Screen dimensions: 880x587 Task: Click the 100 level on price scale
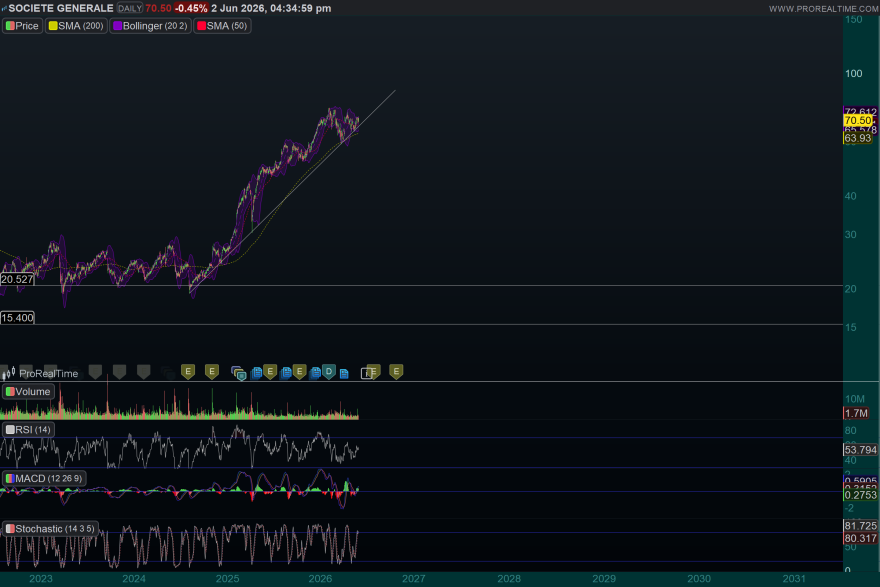tap(854, 74)
